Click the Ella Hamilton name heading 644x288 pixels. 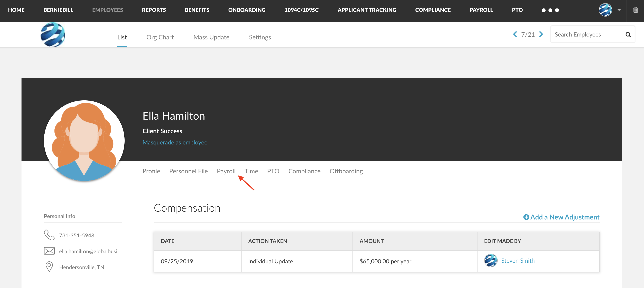point(174,116)
